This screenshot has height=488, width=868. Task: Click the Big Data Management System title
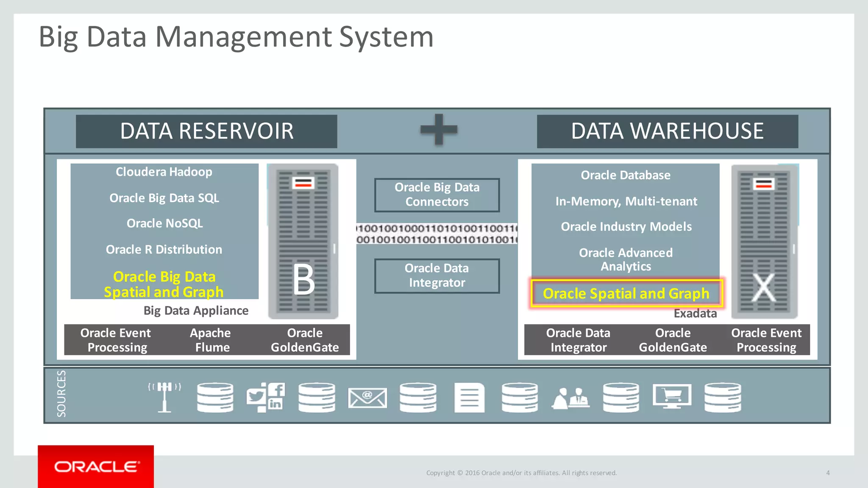[x=236, y=37]
